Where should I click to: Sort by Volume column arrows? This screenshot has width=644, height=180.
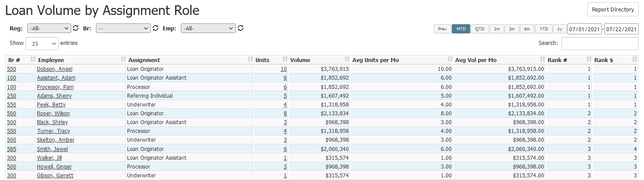pyautogui.click(x=347, y=60)
